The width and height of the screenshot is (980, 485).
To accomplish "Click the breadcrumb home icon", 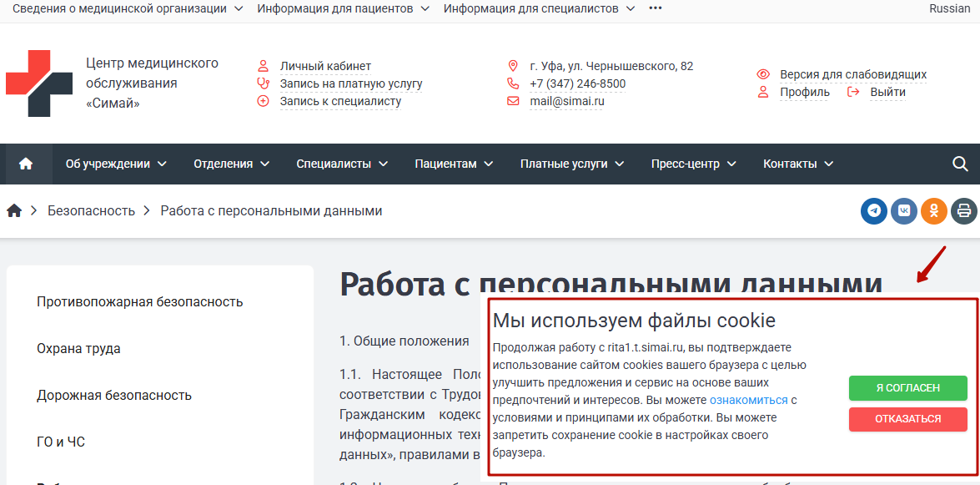I will coord(14,211).
